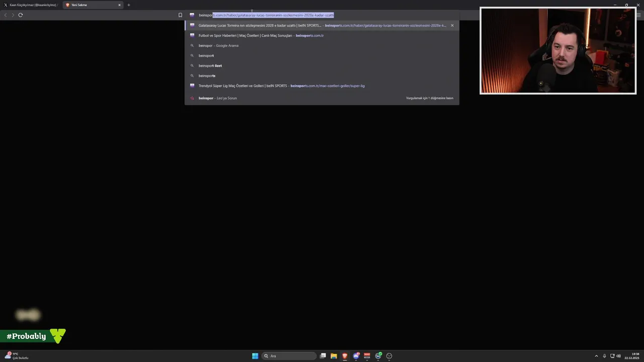This screenshot has height=362, width=644.
Task: Click search icon next to 'beinsport özet'
Action: (x=192, y=65)
